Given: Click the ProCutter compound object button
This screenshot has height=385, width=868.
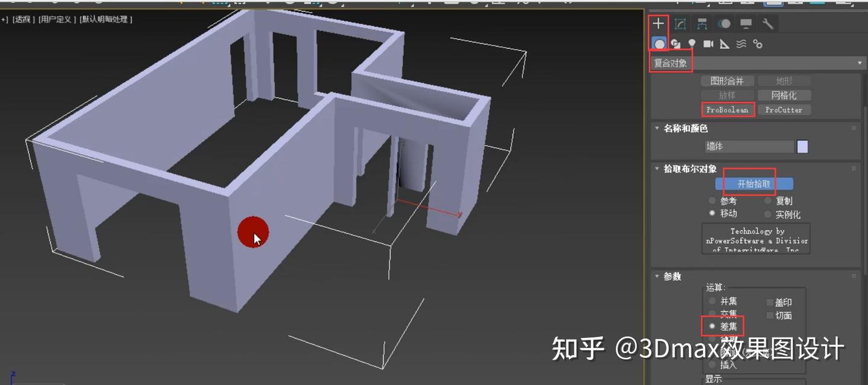Looking at the screenshot, I should [785, 109].
